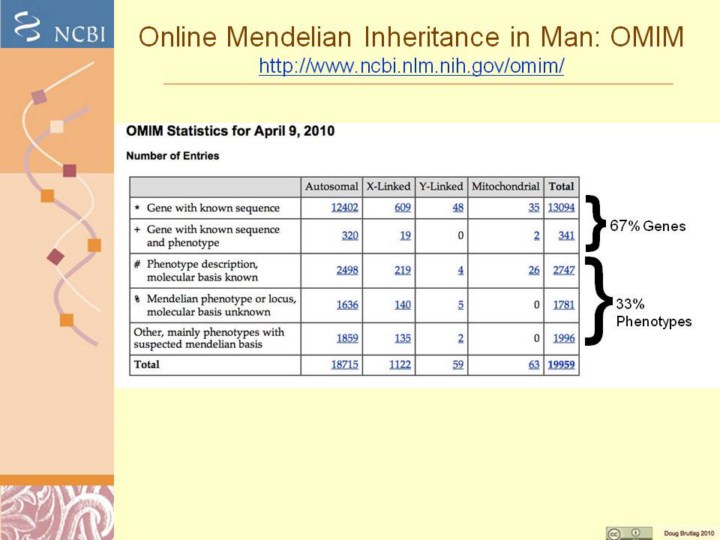Open the OMIM URL link under the title
The height and width of the screenshot is (540, 720).
[411, 67]
